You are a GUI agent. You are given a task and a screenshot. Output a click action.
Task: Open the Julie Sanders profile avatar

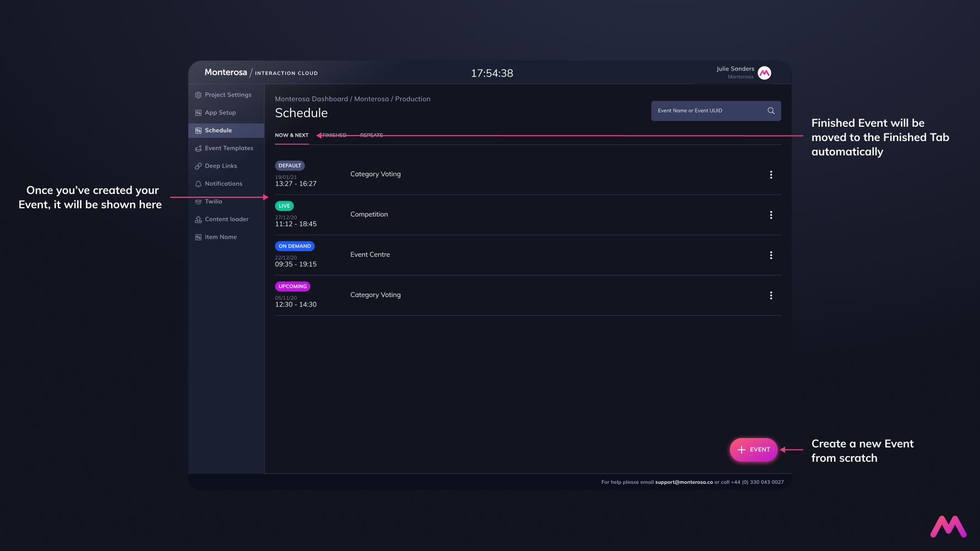[764, 73]
